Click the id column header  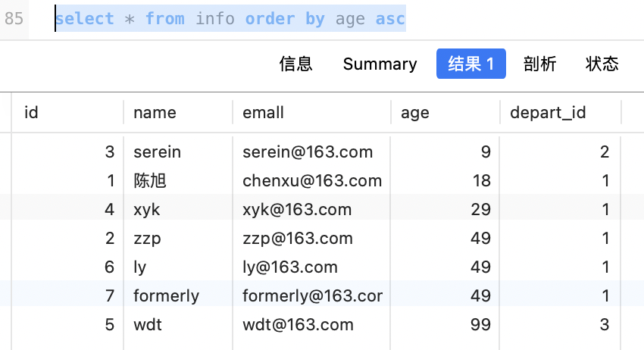click(32, 113)
